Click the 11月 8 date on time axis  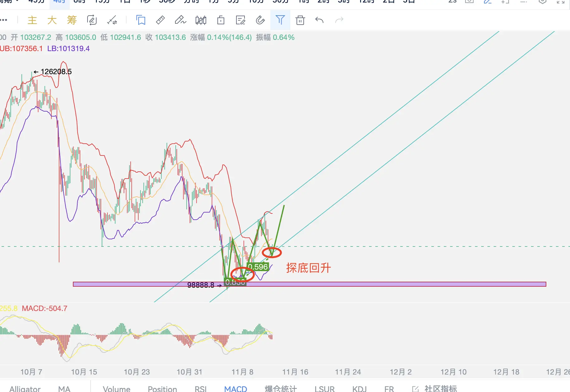click(242, 372)
